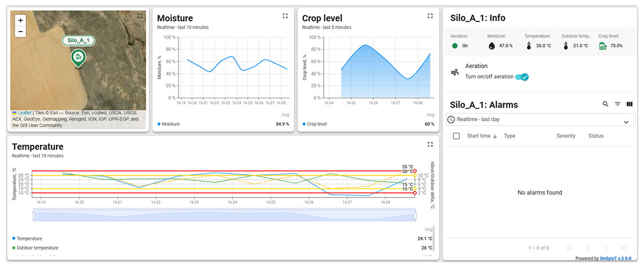Open the Leaflet attribution link
This screenshot has height=268, width=644.
24,113
